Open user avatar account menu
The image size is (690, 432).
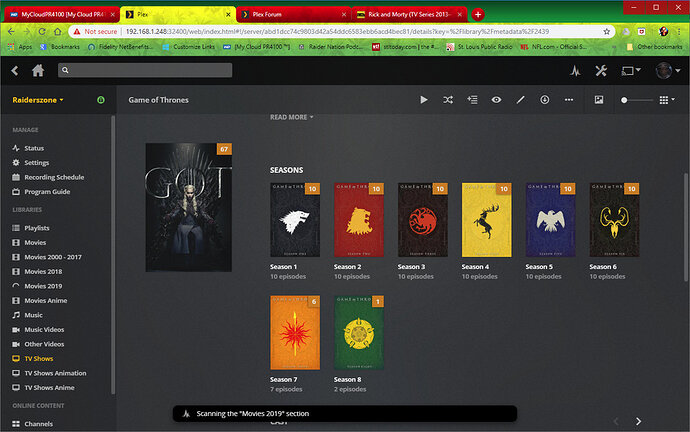[668, 70]
